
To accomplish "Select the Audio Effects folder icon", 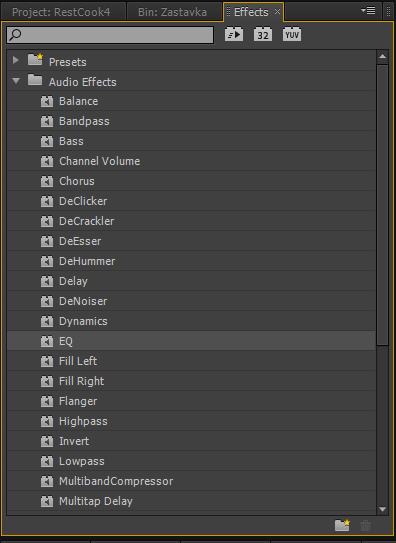I will point(35,80).
